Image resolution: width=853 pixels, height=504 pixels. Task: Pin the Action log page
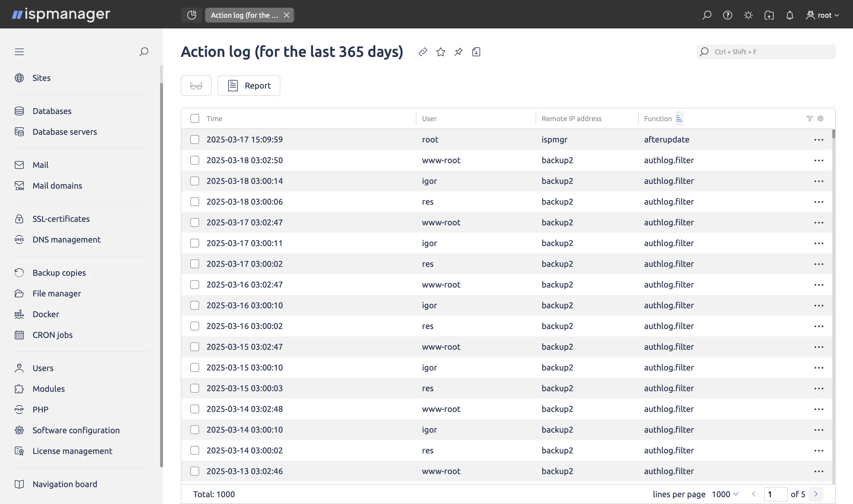click(458, 52)
